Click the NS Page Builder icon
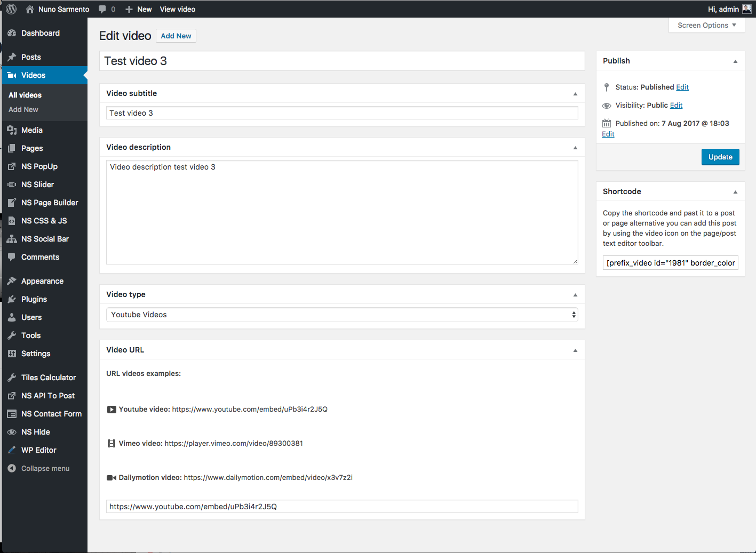The height and width of the screenshot is (553, 756). [x=12, y=203]
